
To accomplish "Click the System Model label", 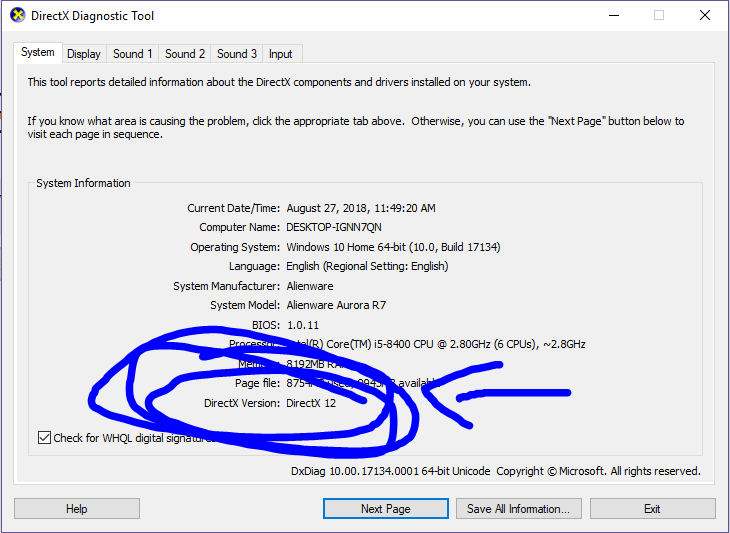I will point(245,305).
